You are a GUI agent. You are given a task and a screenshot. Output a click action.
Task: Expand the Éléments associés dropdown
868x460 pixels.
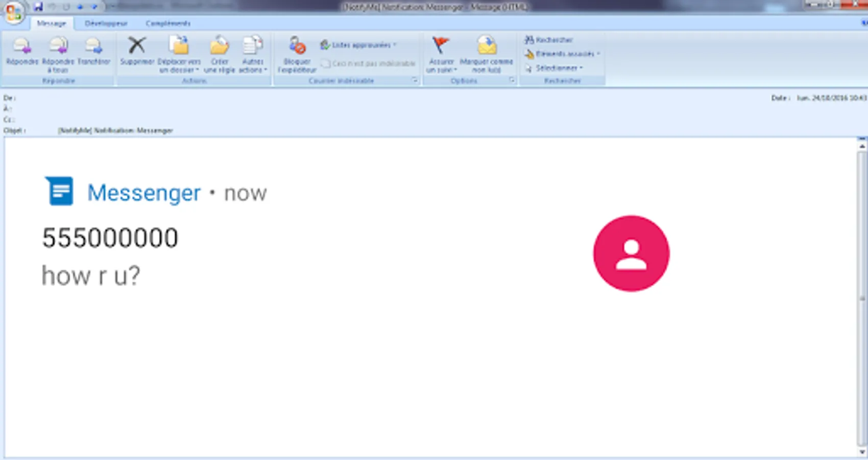(x=562, y=54)
